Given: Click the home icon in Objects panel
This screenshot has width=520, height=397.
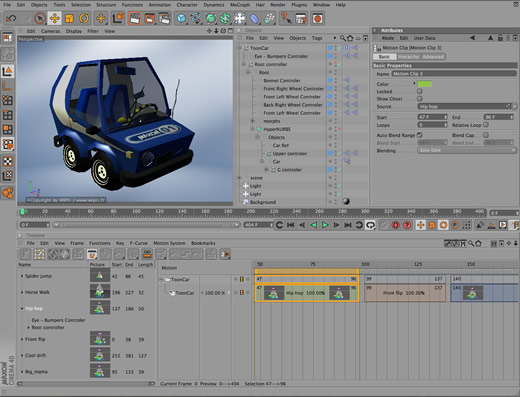Looking at the screenshot, I should [350, 38].
